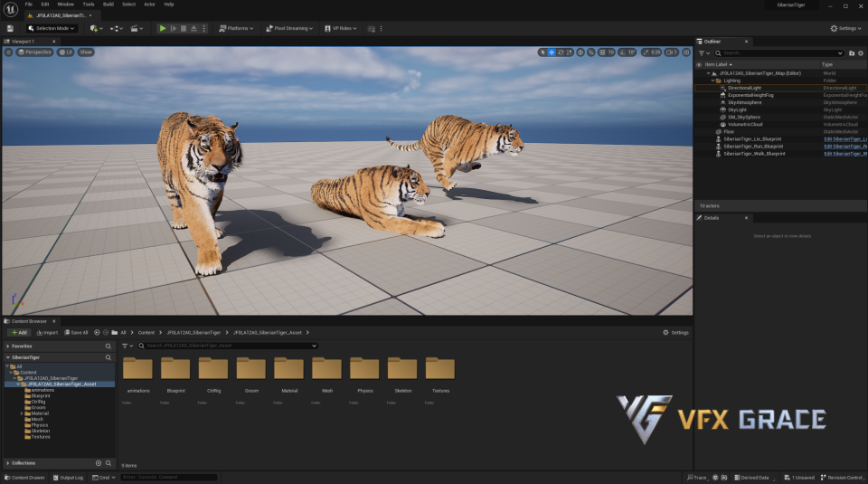868x484 pixels.
Task: Open the Selection Mode dropdown
Action: click(x=52, y=28)
